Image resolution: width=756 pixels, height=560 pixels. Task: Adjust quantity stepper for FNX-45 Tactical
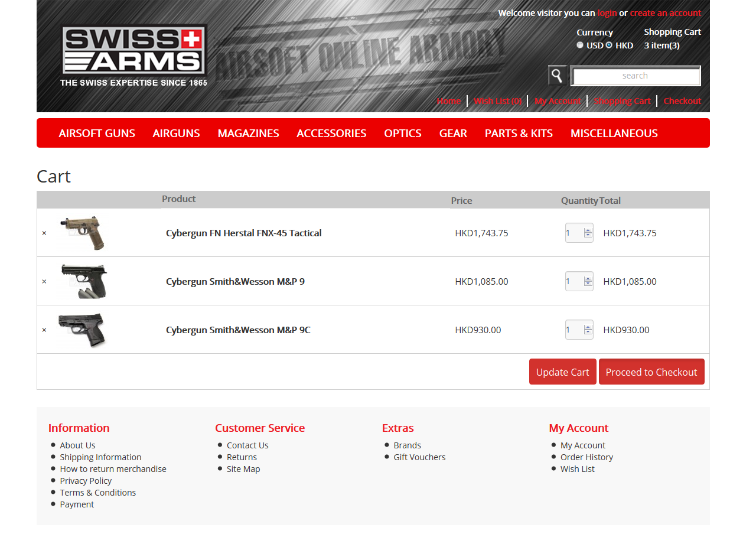coord(588,233)
